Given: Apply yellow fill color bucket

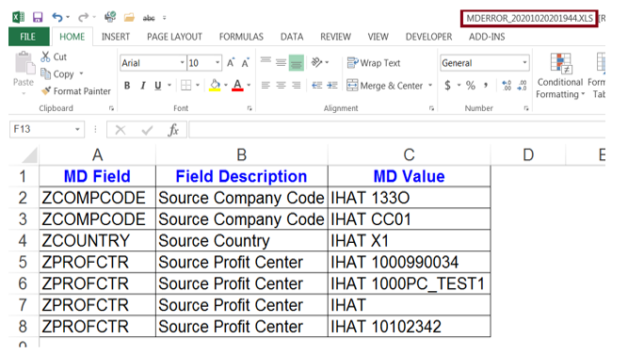Looking at the screenshot, I should point(215,86).
